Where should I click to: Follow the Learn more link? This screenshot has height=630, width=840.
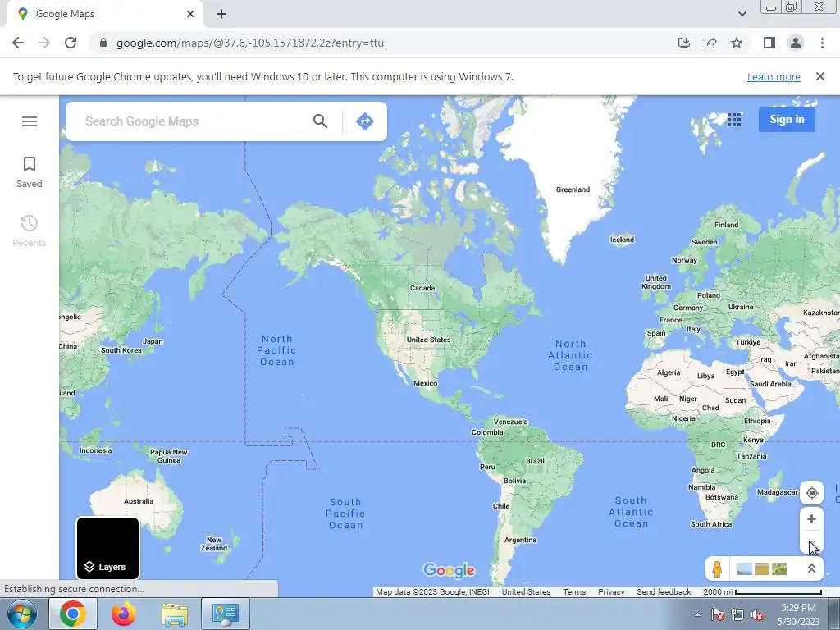[x=774, y=76]
